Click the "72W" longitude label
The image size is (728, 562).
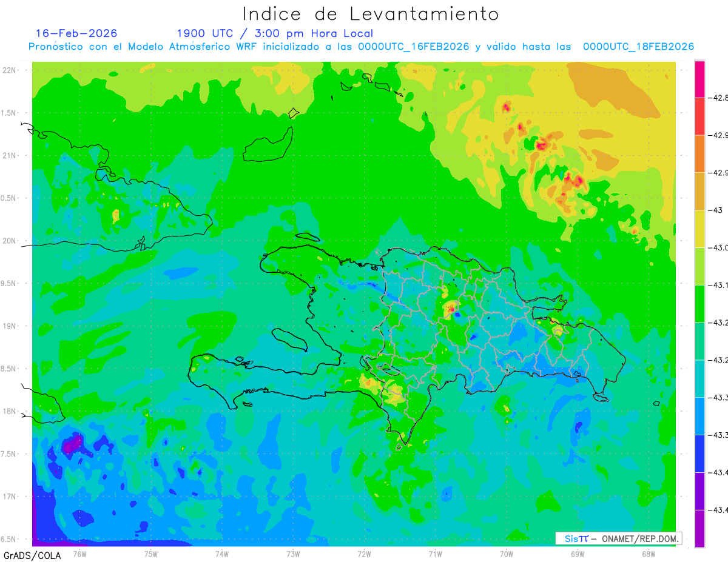click(364, 553)
